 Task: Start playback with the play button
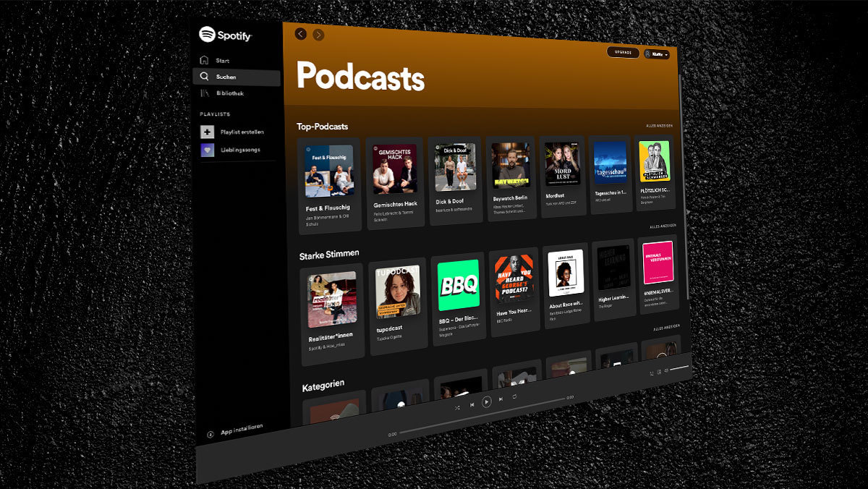tap(487, 401)
